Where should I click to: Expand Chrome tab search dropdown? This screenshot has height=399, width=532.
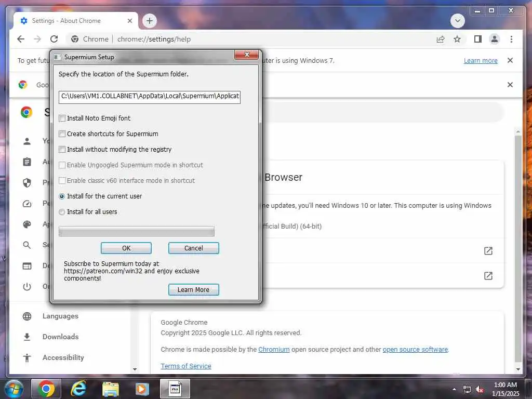(x=457, y=21)
